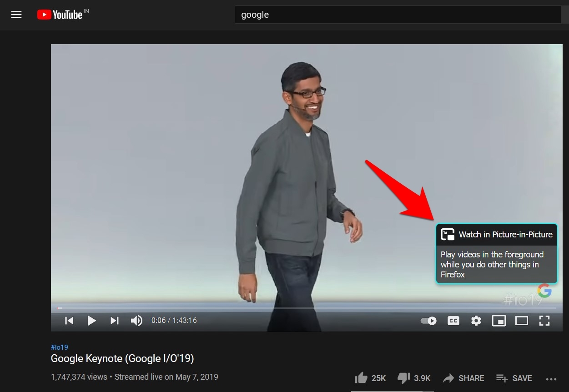Dislike the video with thumbs down
The height and width of the screenshot is (392, 569).
(x=404, y=378)
